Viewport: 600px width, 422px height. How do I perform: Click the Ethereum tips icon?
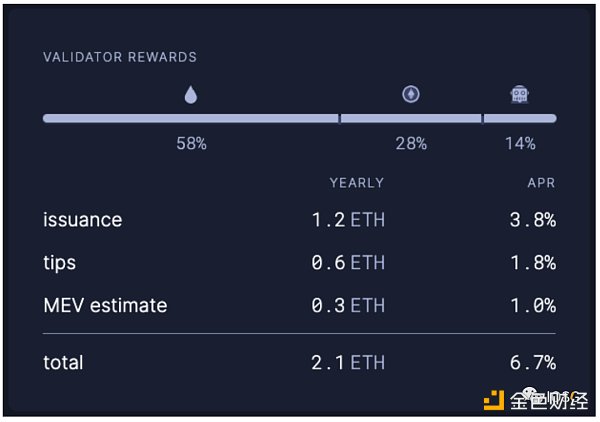(411, 94)
